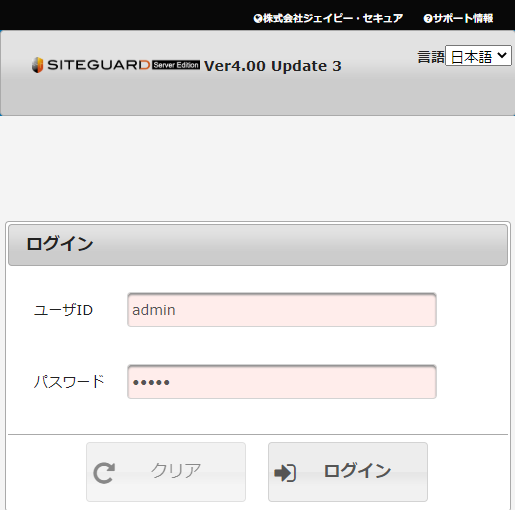Viewport: 515px width, 510px height.
Task: Click the パスワード label
Action: [69, 382]
